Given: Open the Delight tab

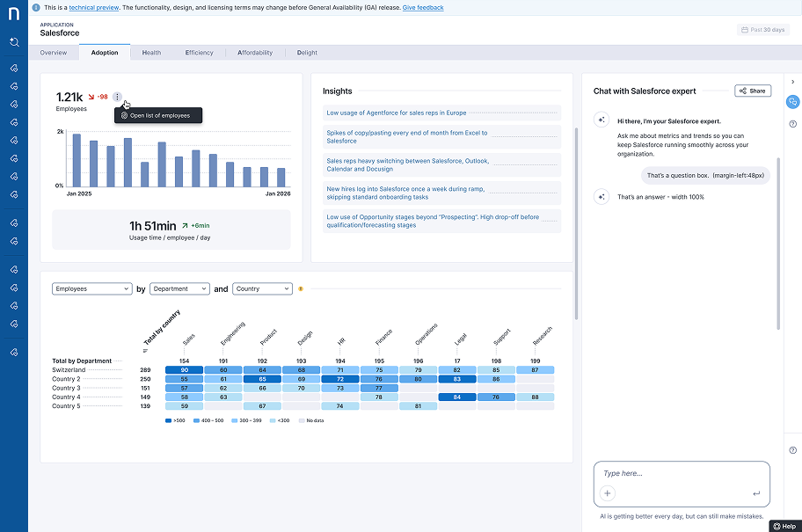Looking at the screenshot, I should tap(307, 53).
